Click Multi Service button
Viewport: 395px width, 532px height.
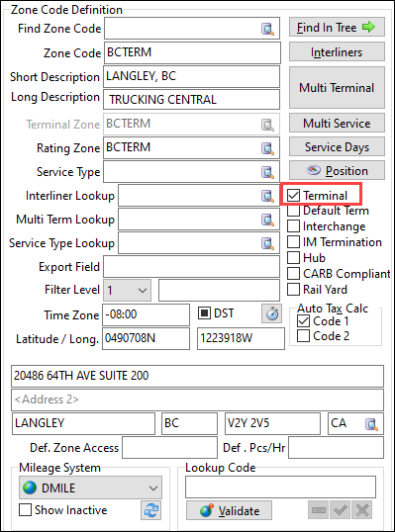pos(337,124)
